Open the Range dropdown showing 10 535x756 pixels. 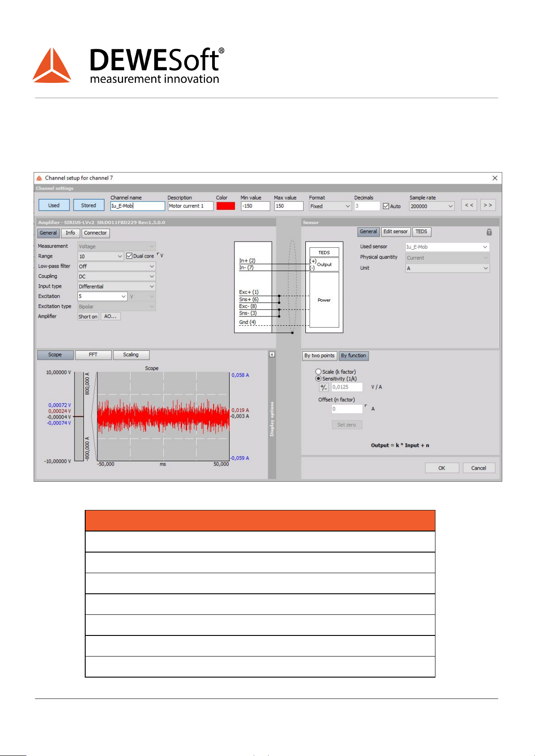pyautogui.click(x=100, y=256)
